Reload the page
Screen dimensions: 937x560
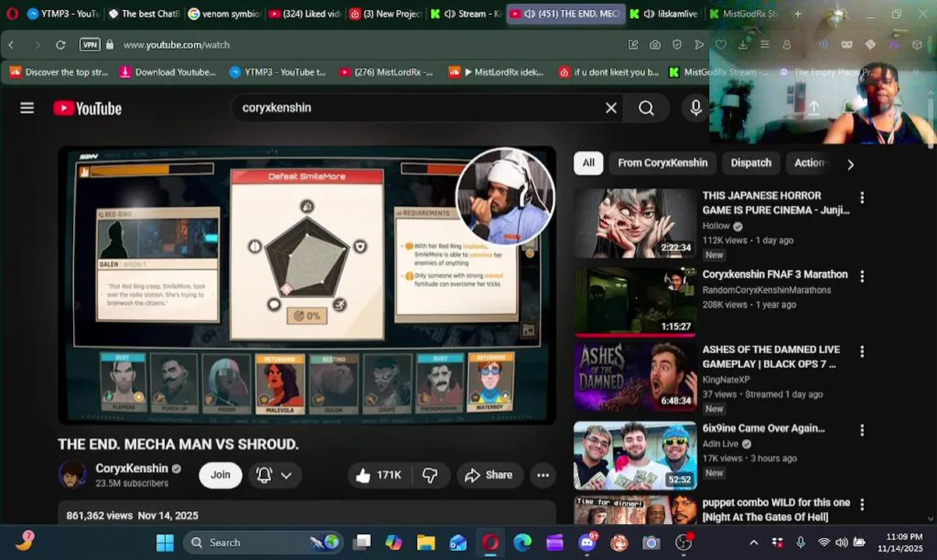[61, 45]
